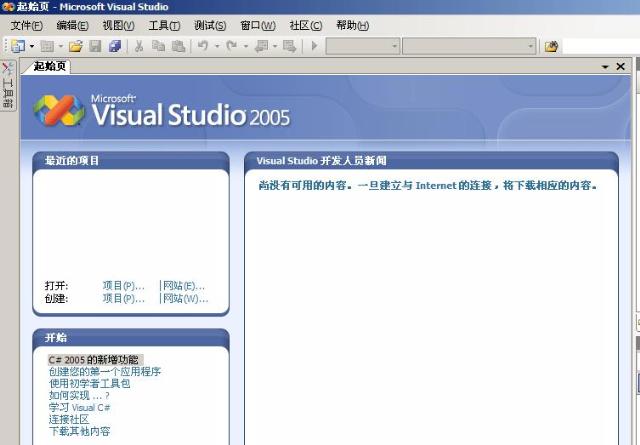The width and height of the screenshot is (640, 445).
Task: Click the Start Debugging play icon
Action: pos(314,46)
